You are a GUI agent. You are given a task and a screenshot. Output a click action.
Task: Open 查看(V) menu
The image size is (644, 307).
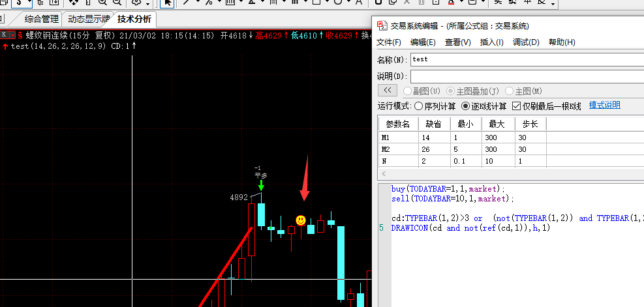457,42
